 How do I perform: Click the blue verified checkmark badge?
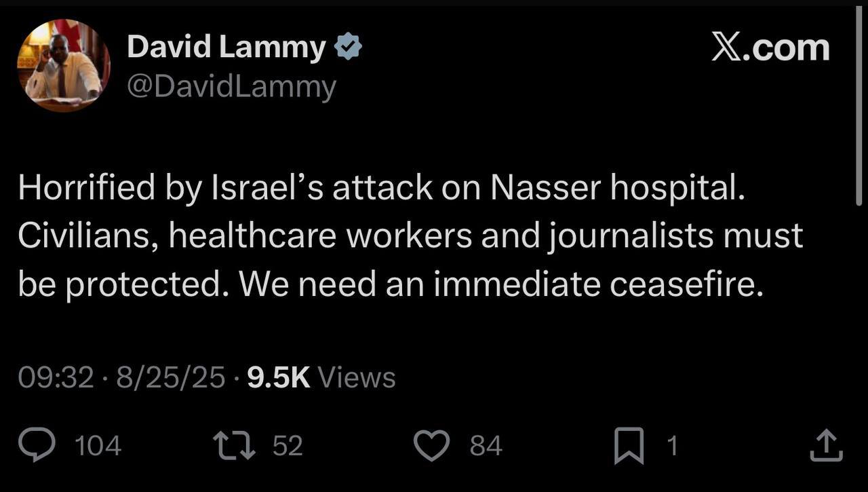pos(349,48)
